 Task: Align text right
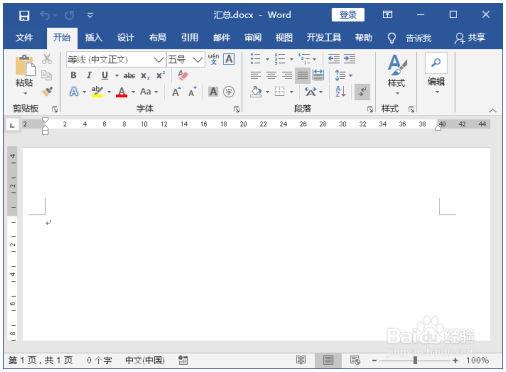pyautogui.click(x=287, y=75)
